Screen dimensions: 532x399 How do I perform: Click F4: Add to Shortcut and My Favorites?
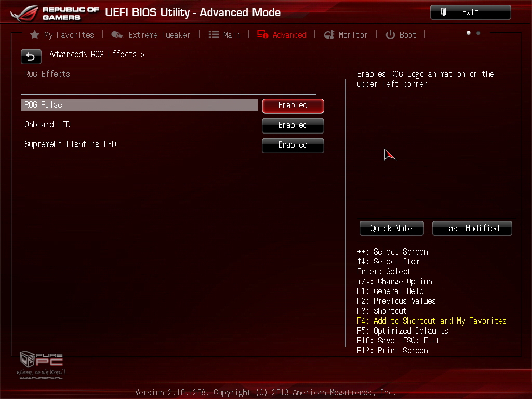pyautogui.click(x=432, y=321)
